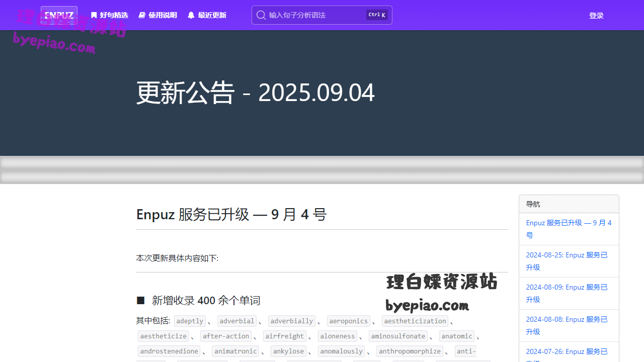Click the word tag aloneness

tap(338, 336)
